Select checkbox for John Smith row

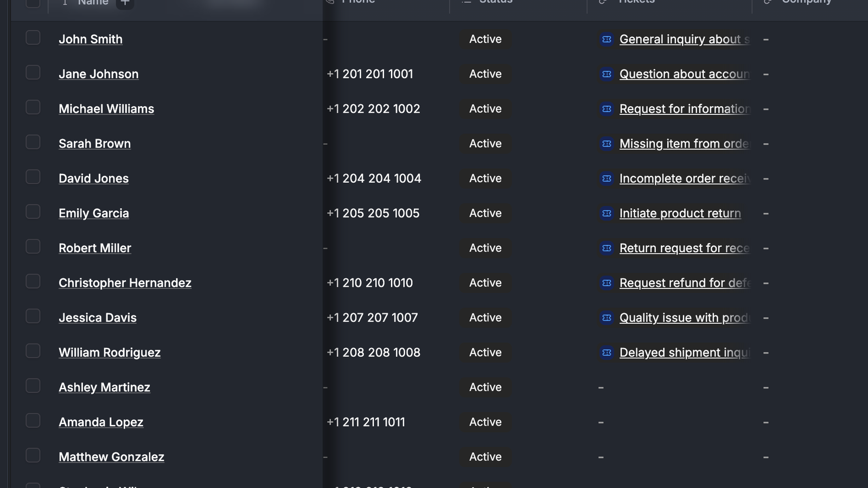click(x=33, y=37)
